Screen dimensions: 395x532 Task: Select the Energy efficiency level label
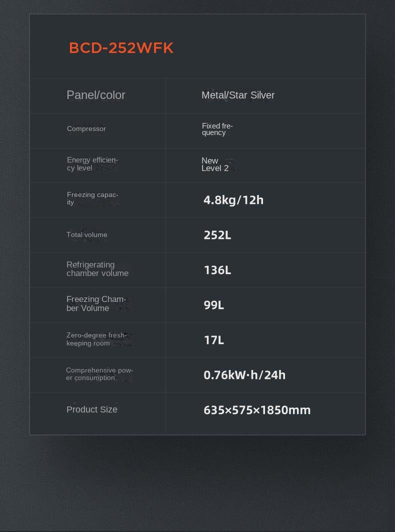coord(92,164)
